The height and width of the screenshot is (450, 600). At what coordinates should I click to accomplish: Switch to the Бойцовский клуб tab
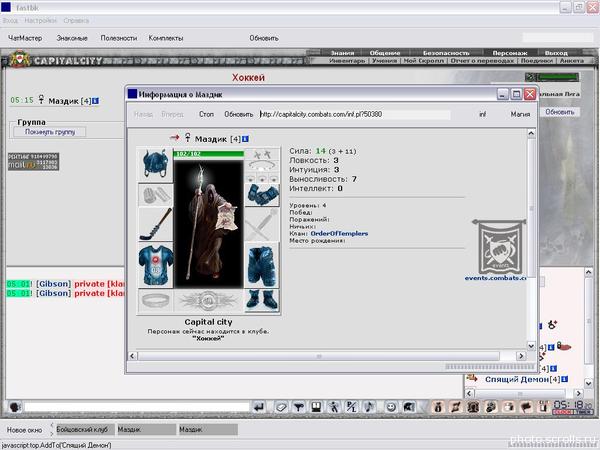click(85, 429)
